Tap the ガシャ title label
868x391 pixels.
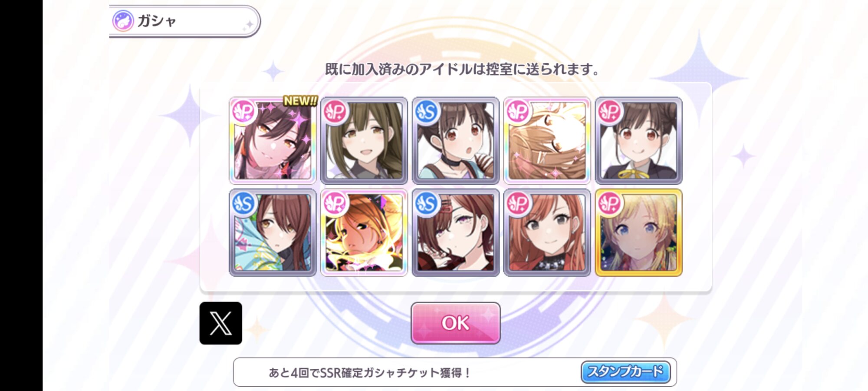click(x=157, y=21)
